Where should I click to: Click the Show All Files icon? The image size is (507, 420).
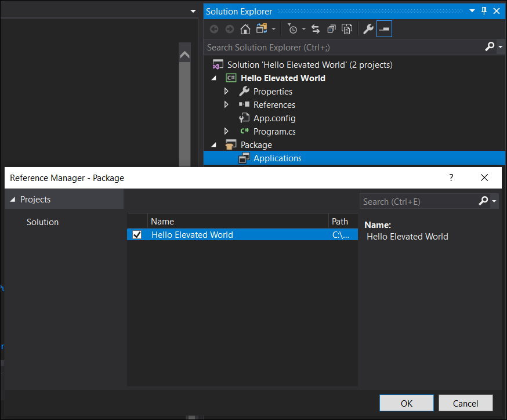[347, 30]
